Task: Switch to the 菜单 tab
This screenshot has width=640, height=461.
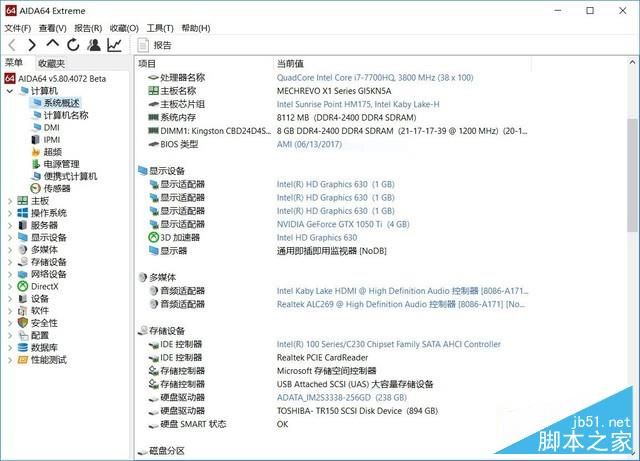Action: (14, 63)
